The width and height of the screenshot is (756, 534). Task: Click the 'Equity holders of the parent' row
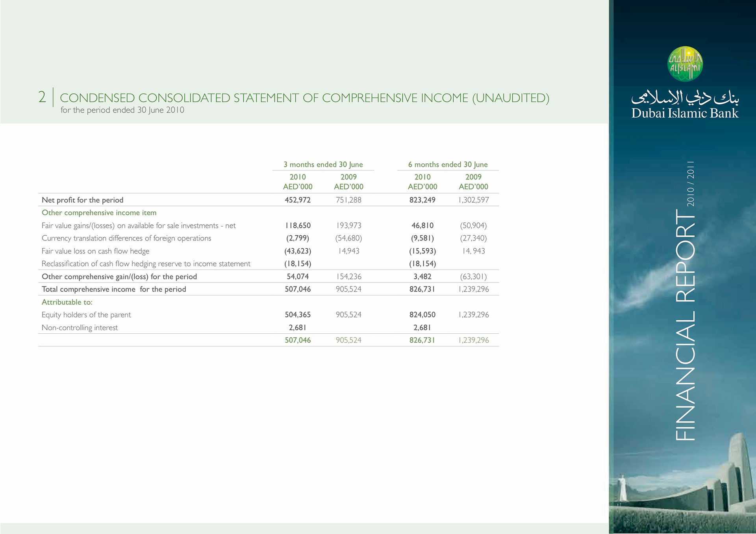(86, 314)
